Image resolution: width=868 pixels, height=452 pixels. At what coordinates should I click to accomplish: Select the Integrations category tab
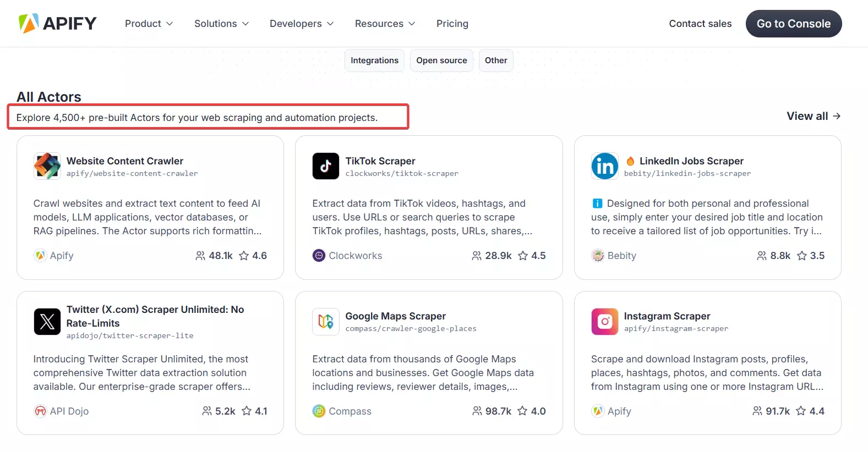tap(374, 60)
